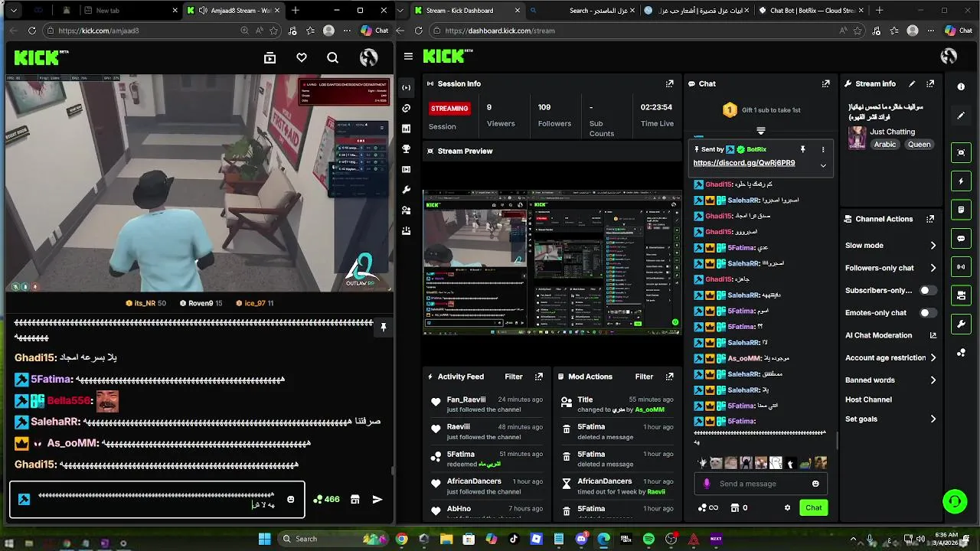Open the shop icon beside 466 points
980x551 pixels.
click(x=354, y=499)
